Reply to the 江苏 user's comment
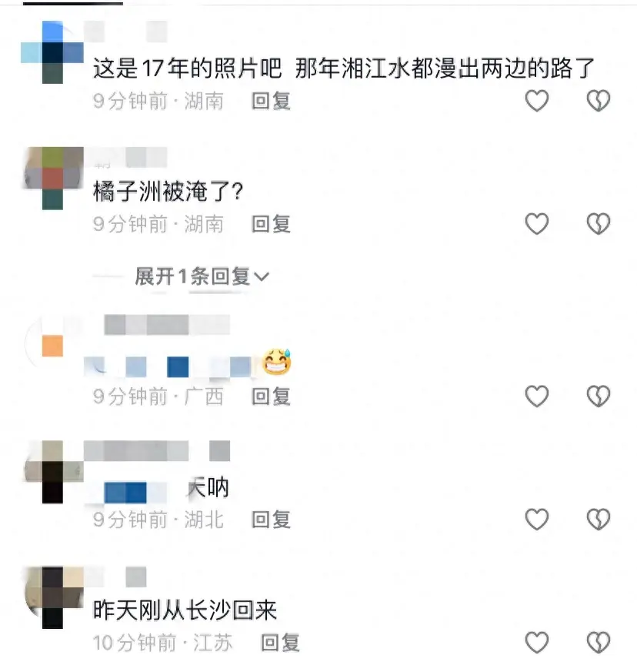The image size is (637, 672). pyautogui.click(x=280, y=643)
